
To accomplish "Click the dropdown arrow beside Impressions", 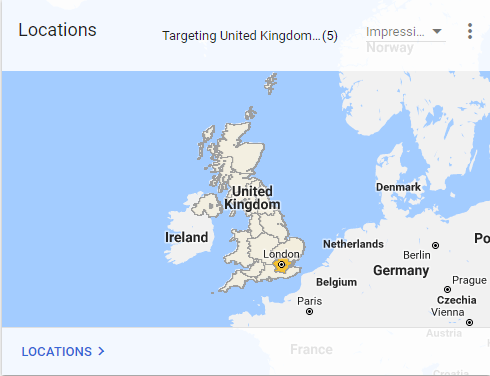I will [x=437, y=31].
